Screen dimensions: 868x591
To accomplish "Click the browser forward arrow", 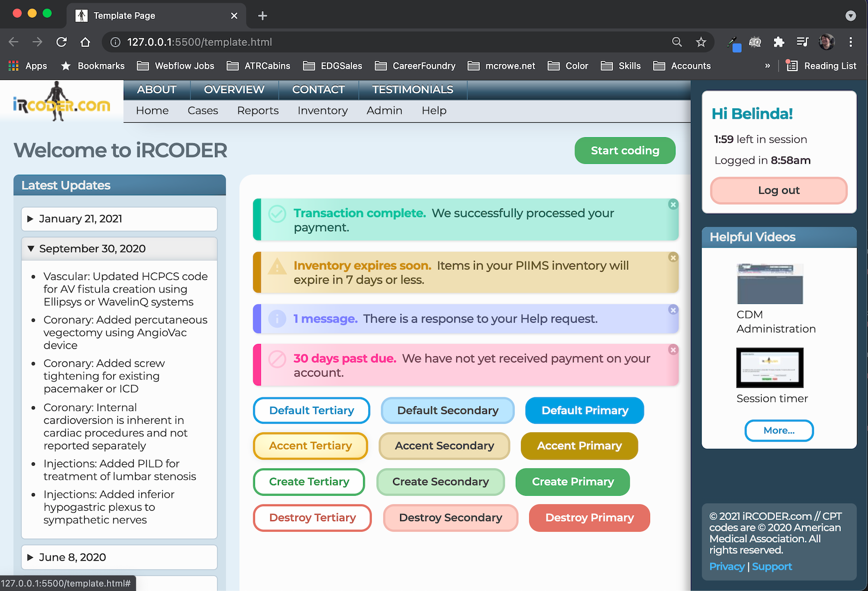I will pos(37,42).
